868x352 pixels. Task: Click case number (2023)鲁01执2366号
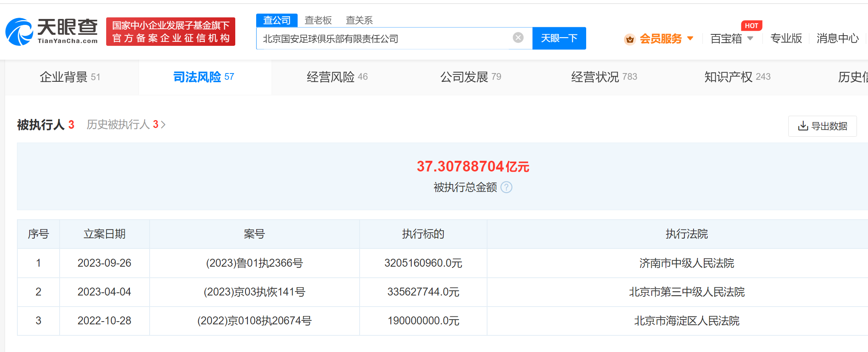tap(254, 263)
